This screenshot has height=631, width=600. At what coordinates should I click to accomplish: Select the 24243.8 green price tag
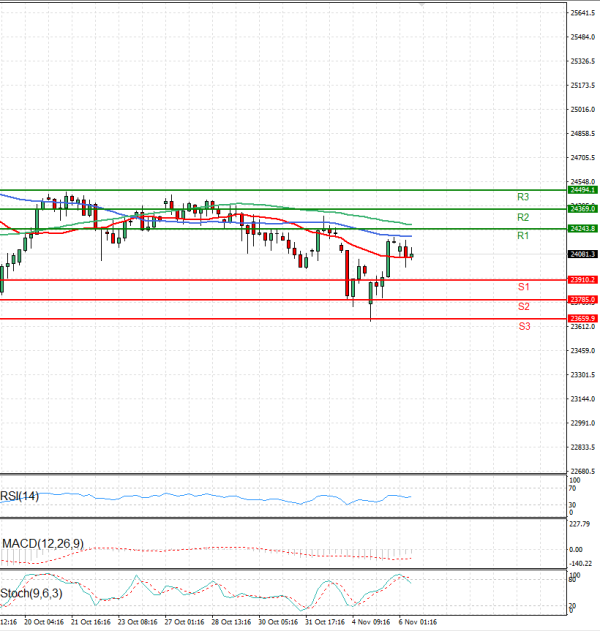tap(582, 229)
